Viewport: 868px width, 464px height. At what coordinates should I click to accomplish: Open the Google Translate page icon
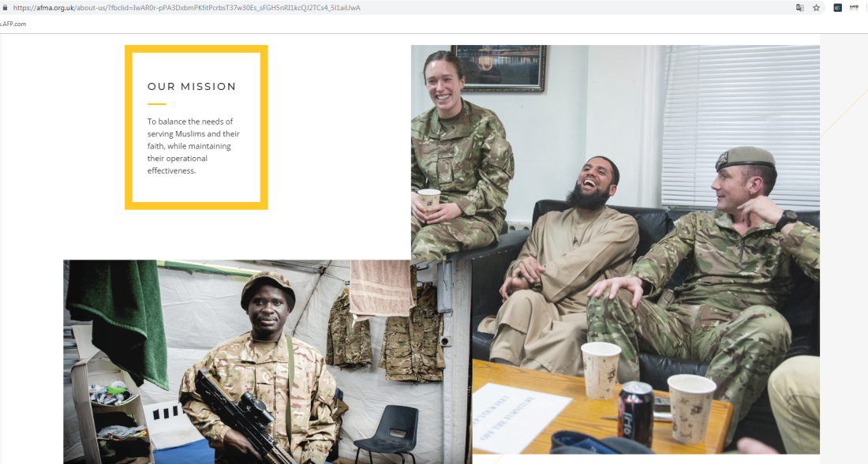800,8
